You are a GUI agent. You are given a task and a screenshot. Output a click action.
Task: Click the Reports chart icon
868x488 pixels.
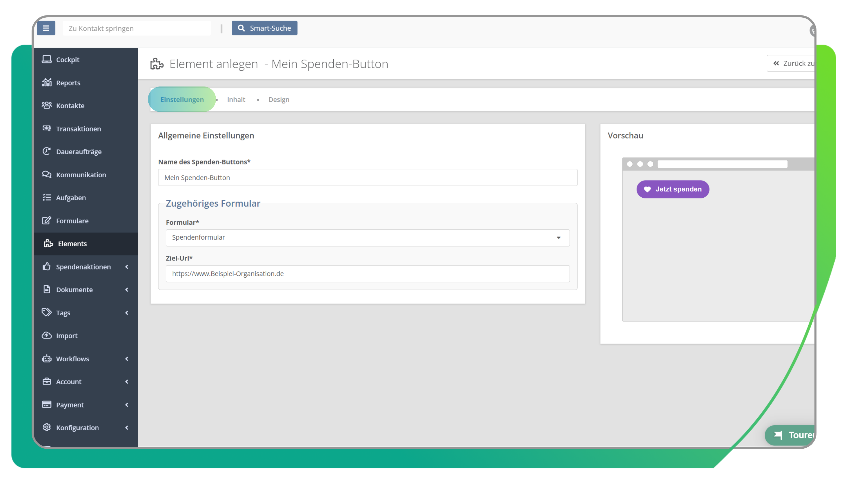click(46, 82)
